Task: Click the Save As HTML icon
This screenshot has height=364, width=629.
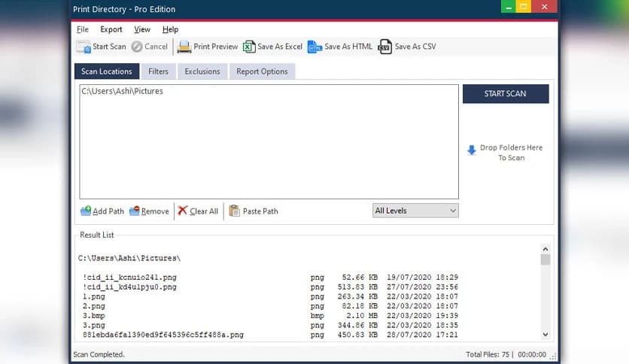Action: click(315, 47)
